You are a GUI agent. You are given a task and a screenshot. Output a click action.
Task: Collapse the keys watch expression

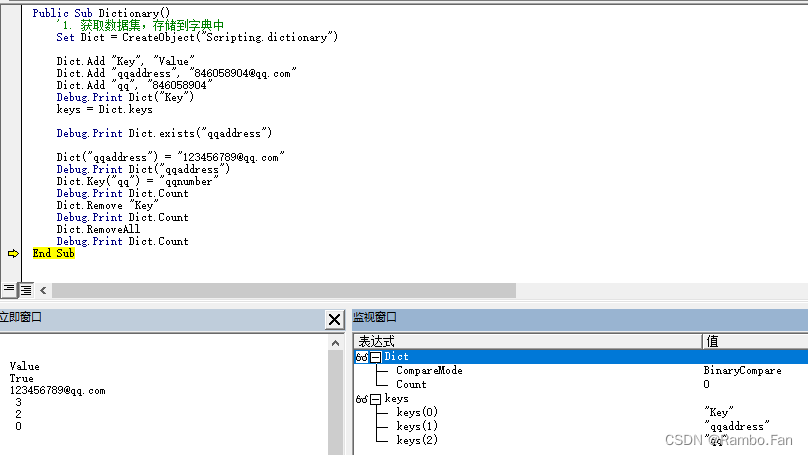click(376, 399)
